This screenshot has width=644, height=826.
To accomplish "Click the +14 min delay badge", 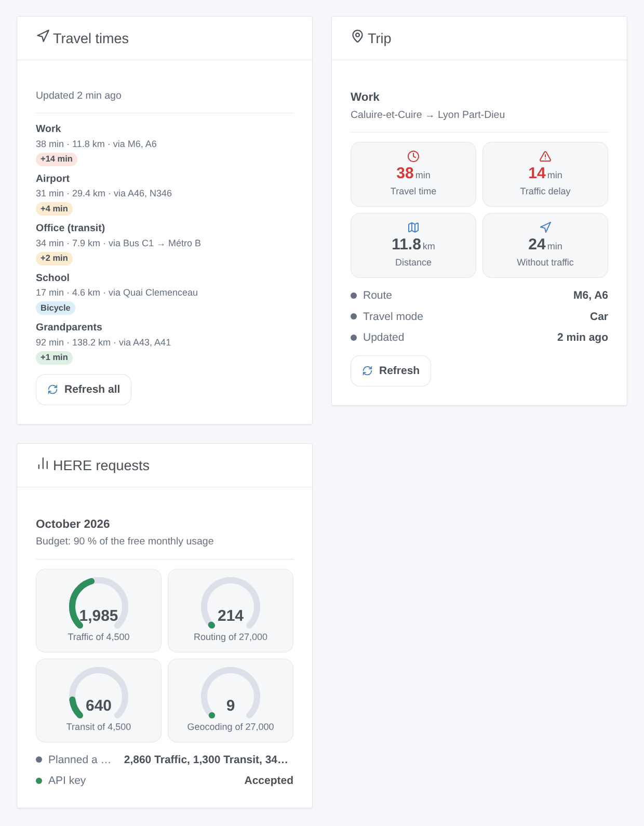I will click(x=57, y=159).
